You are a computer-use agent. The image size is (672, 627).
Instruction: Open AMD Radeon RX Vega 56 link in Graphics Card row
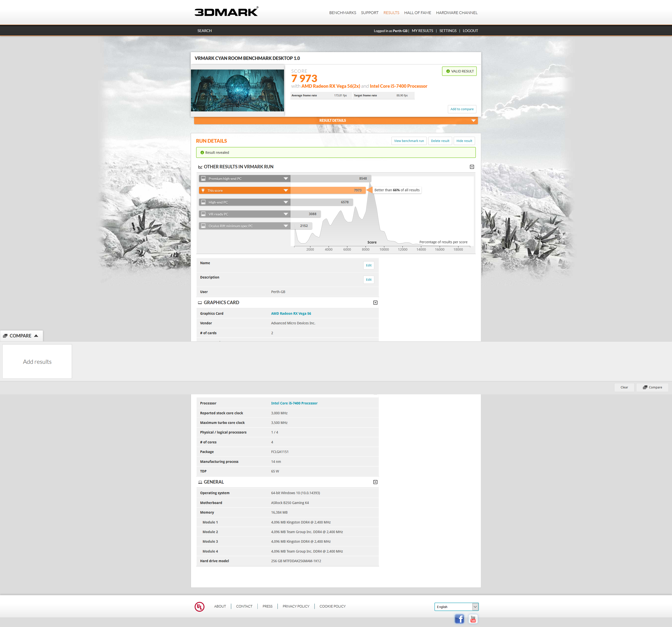[x=291, y=313]
